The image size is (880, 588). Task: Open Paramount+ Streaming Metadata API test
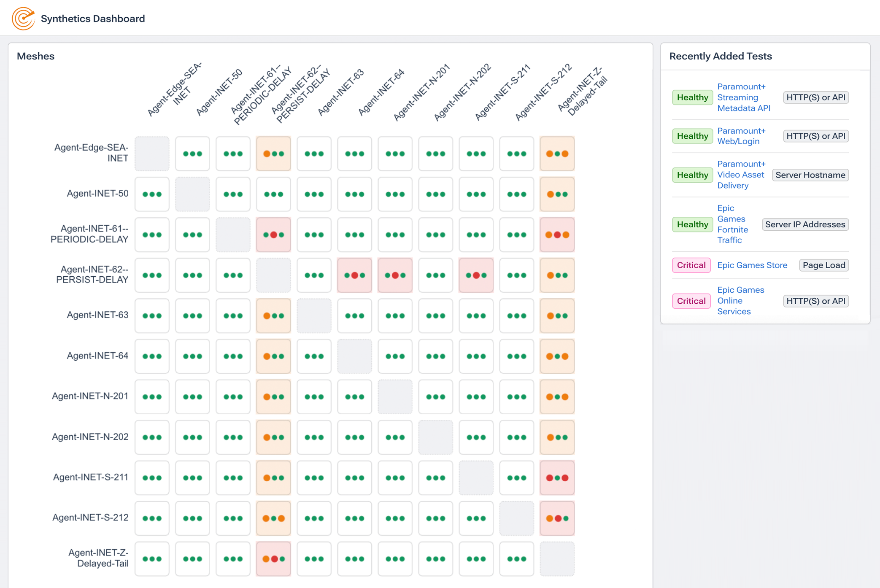coord(743,97)
